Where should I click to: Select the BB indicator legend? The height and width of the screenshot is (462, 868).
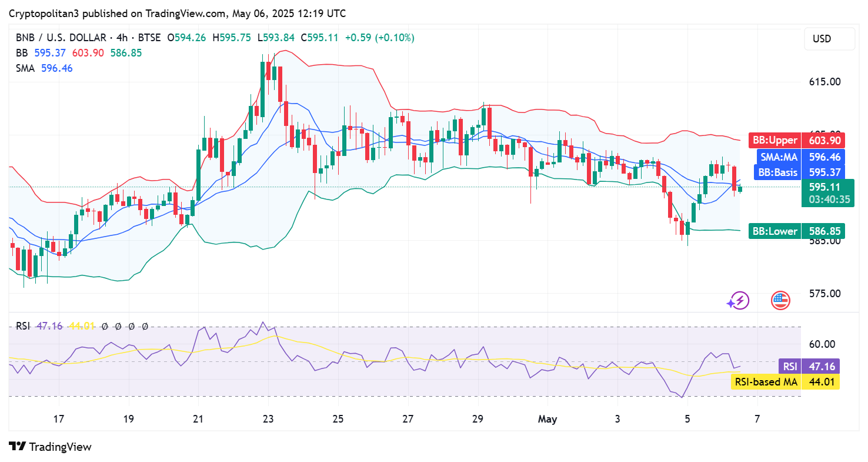tap(21, 53)
